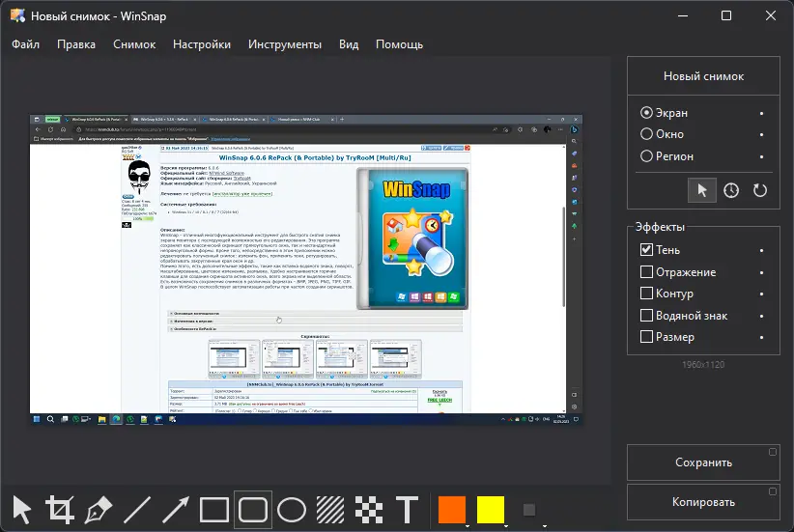Click the WinSnap app icon in title bar

[17, 15]
